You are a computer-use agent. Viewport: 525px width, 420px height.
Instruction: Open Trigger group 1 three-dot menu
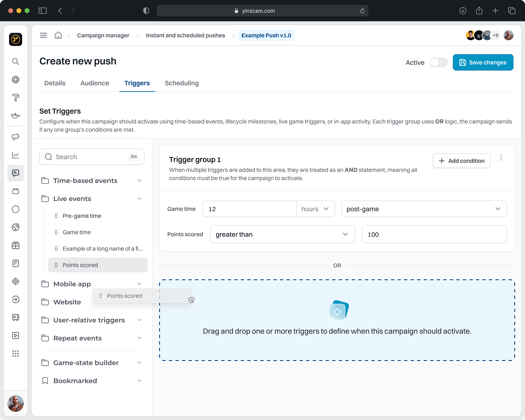point(501,157)
